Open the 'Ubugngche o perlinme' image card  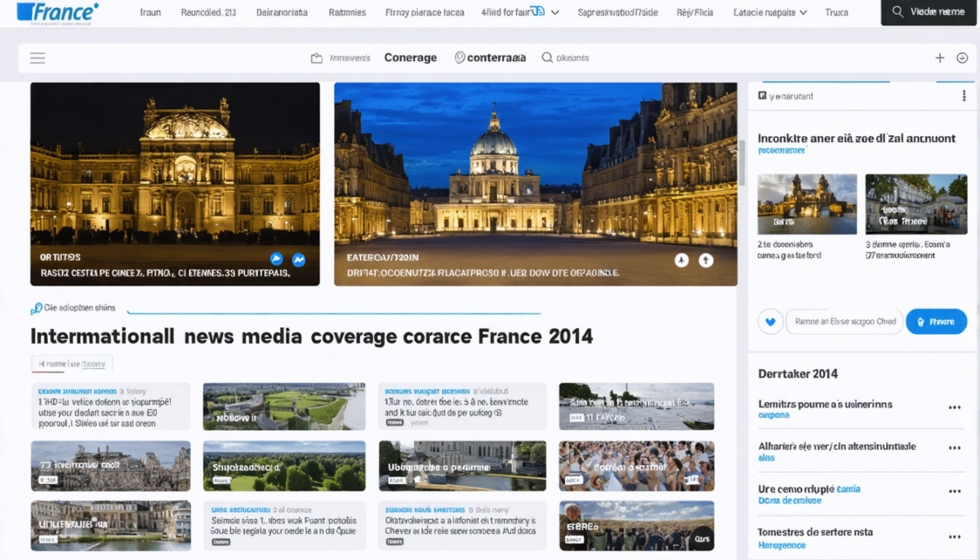pyautogui.click(x=462, y=466)
